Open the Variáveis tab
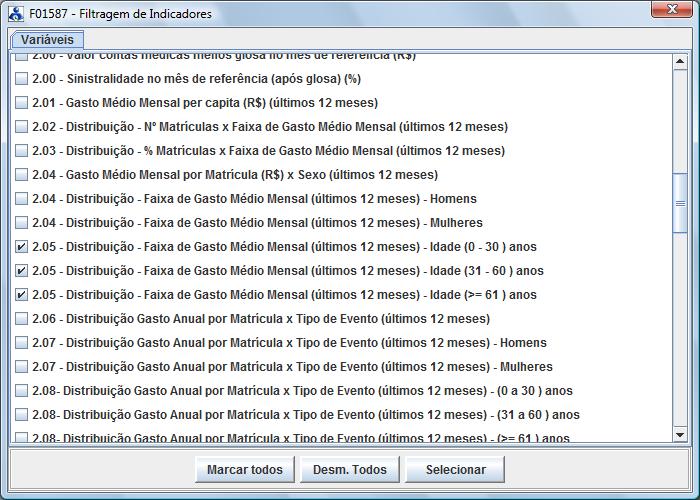This screenshot has width=700, height=500. (48, 39)
